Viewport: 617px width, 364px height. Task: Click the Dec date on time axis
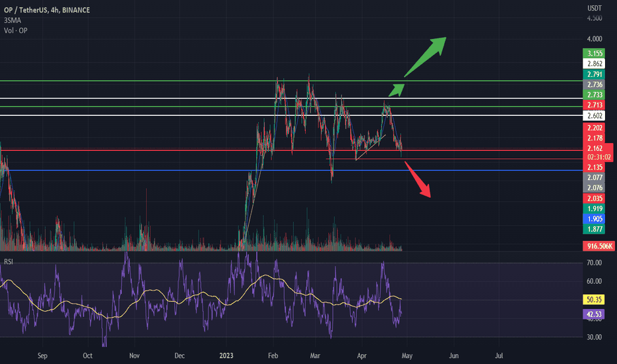(x=179, y=356)
